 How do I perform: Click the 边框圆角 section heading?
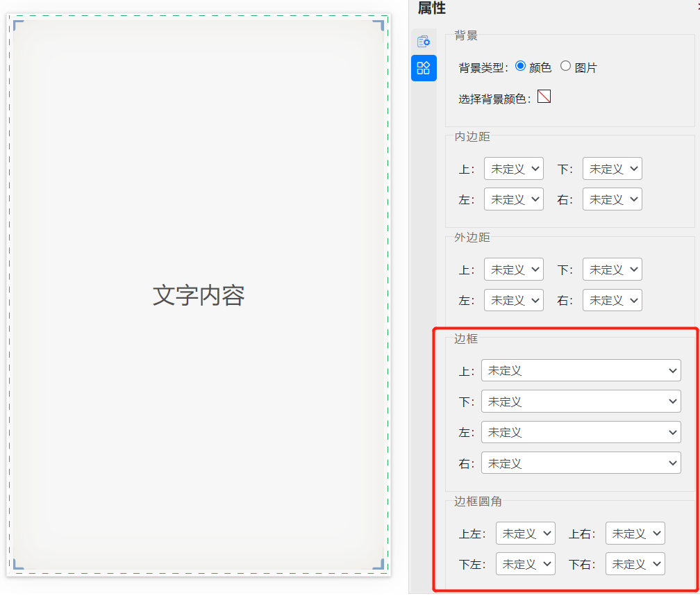point(478,502)
